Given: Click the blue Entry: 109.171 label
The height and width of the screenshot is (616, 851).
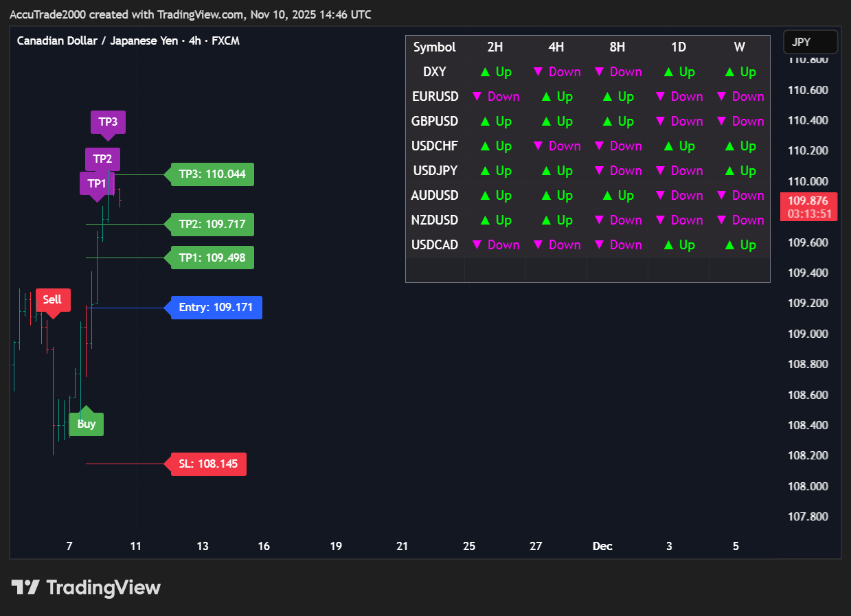Looking at the screenshot, I should point(216,308).
